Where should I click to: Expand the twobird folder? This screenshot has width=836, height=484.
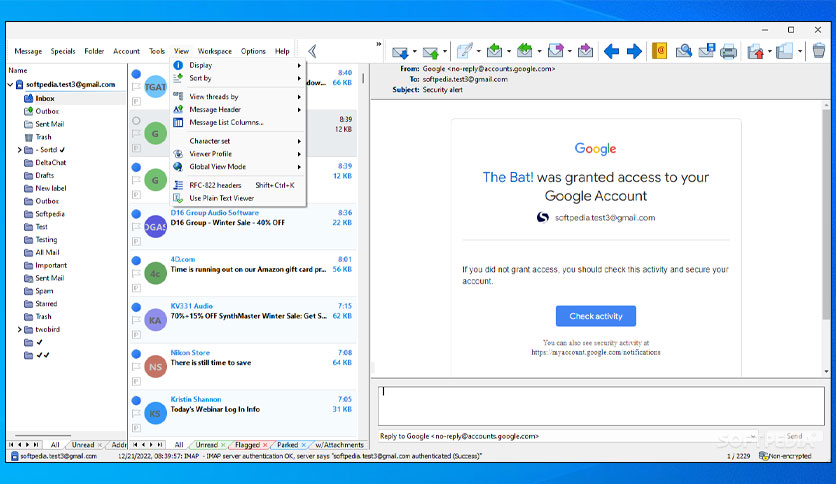coord(20,329)
